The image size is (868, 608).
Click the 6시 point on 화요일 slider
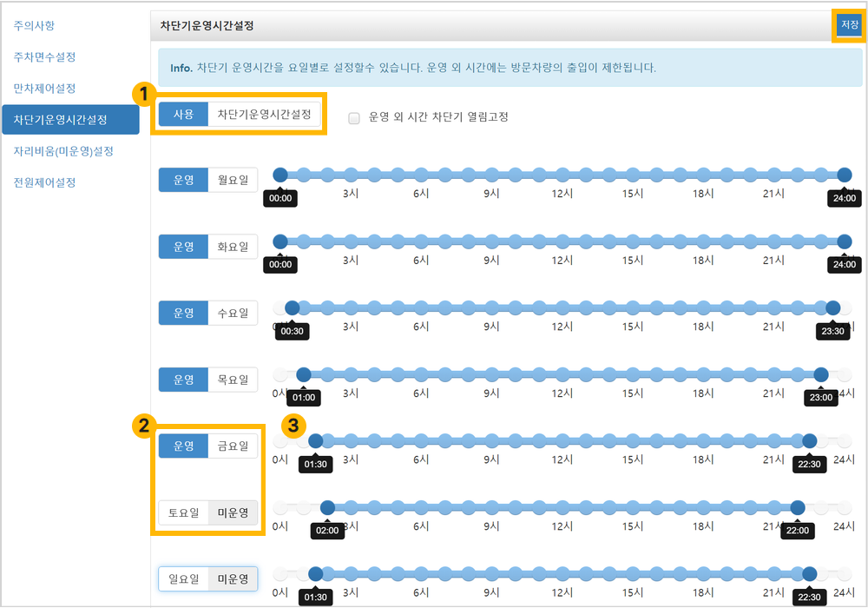pyautogui.click(x=421, y=241)
